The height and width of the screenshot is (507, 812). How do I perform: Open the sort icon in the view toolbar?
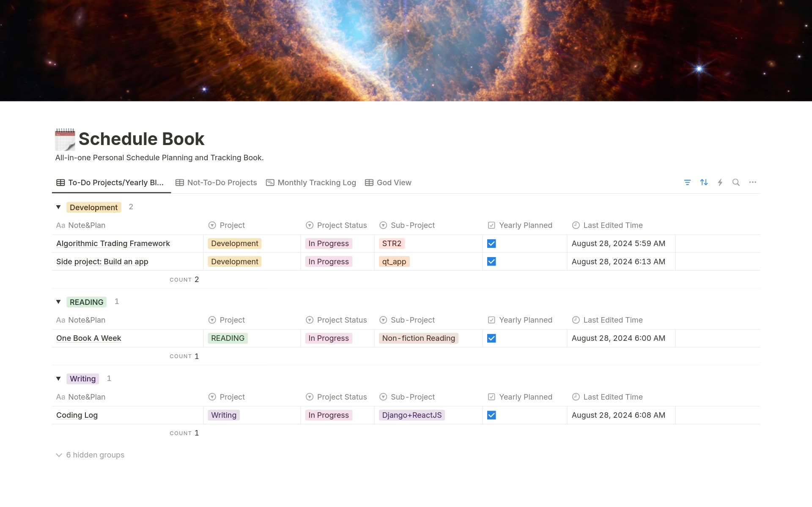(704, 182)
